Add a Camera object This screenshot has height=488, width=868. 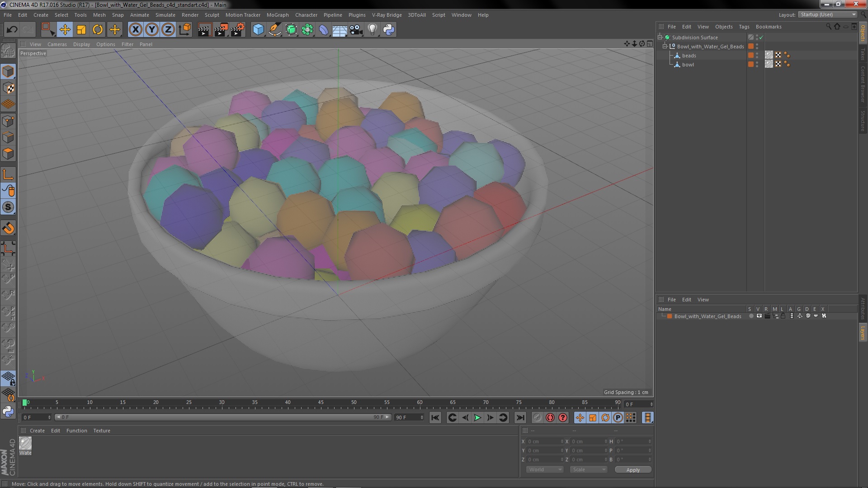(356, 30)
